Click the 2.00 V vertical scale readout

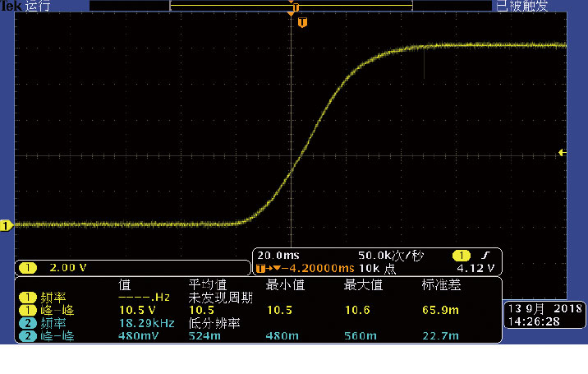coord(68,268)
